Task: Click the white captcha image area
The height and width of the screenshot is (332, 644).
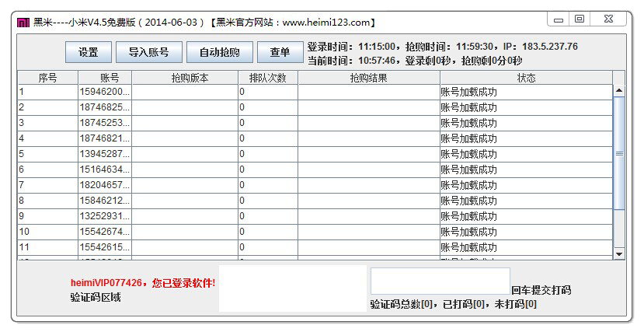Action: [x=292, y=288]
